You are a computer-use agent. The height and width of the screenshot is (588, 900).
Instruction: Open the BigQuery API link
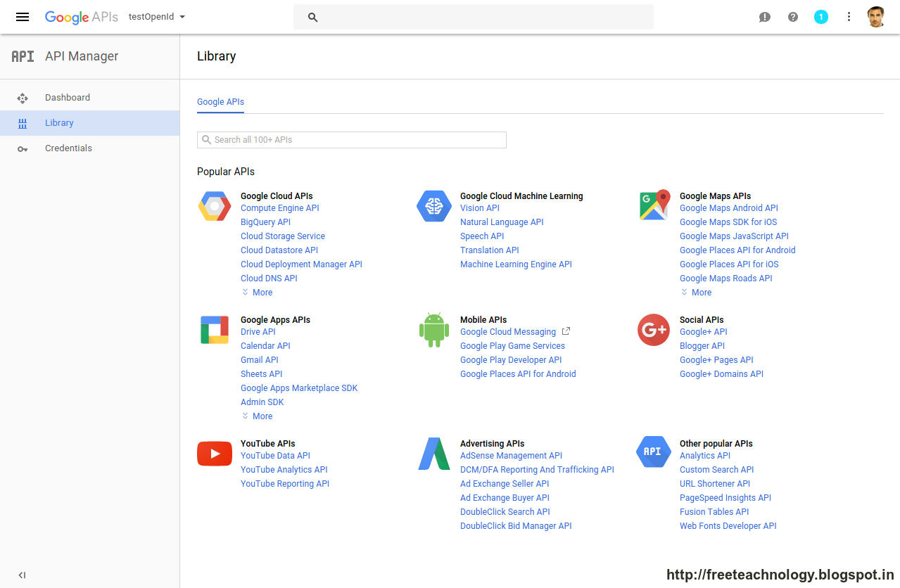tap(265, 222)
